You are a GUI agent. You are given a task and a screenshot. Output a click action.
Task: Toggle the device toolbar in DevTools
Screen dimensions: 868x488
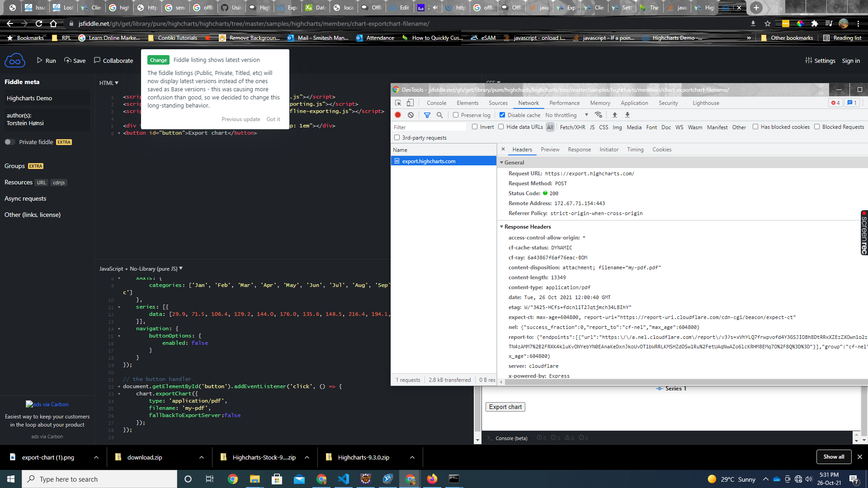tap(410, 103)
